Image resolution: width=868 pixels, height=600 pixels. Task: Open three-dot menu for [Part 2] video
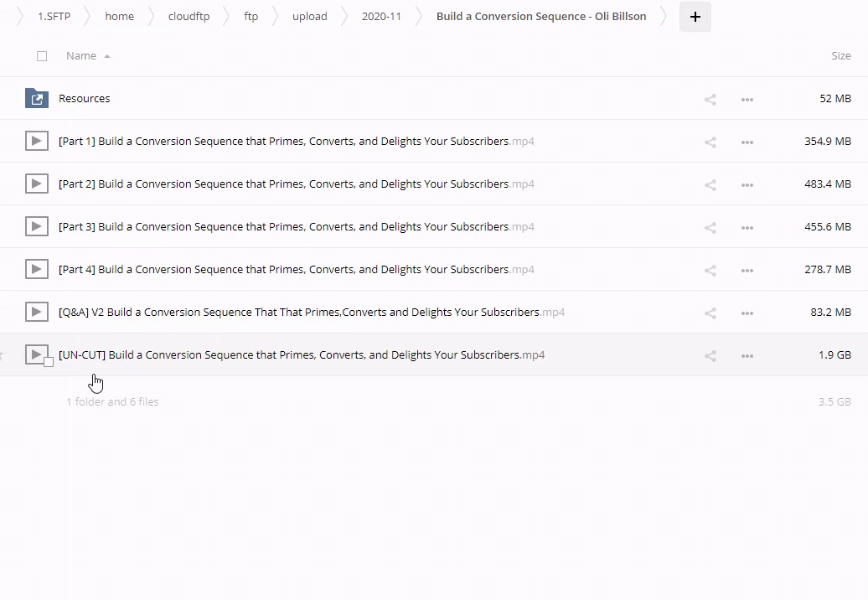(x=747, y=184)
